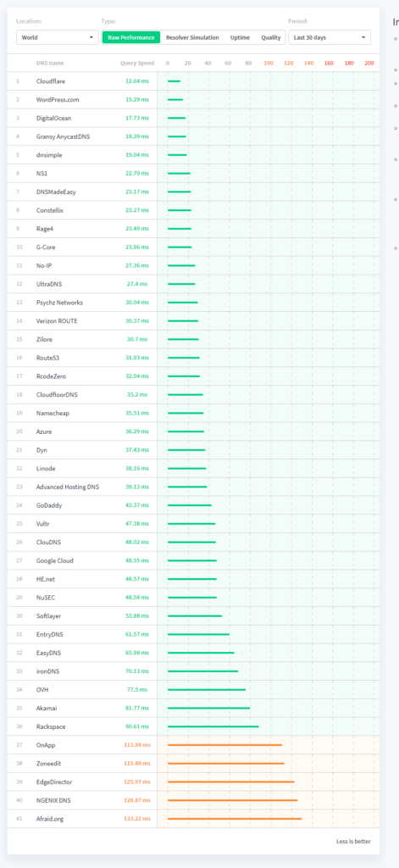This screenshot has height=868, width=399.
Task: Click the Google Cloud DNS entry
Action: pyautogui.click(x=55, y=561)
